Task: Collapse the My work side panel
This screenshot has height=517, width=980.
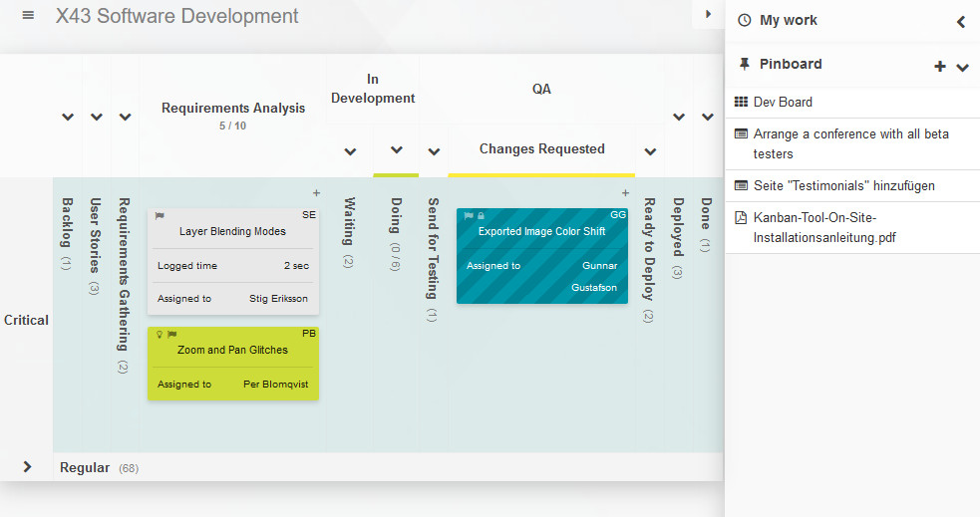Action: 961,21
